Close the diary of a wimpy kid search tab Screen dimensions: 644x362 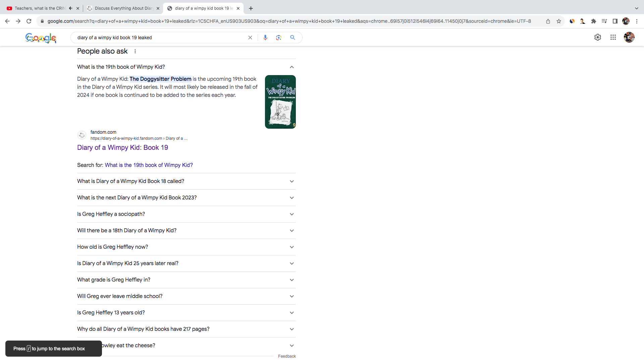coord(238,8)
